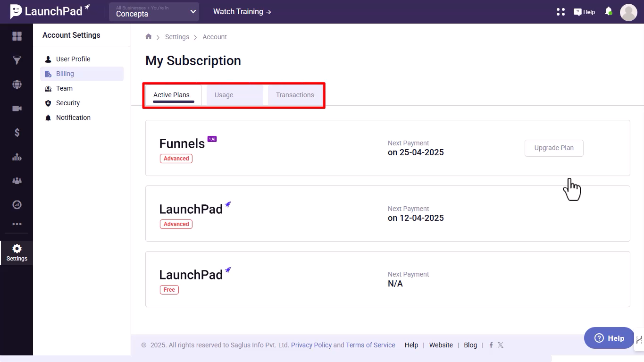The width and height of the screenshot is (644, 362).
Task: Switch to the Transactions tab
Action: pos(295,95)
